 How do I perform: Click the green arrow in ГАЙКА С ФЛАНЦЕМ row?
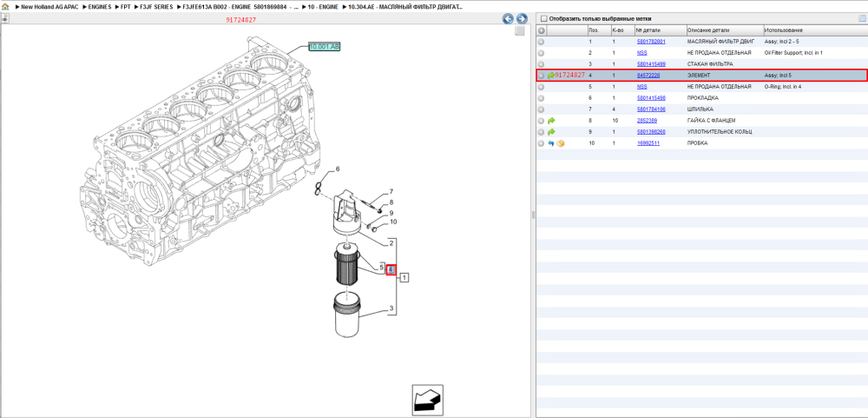[551, 120]
